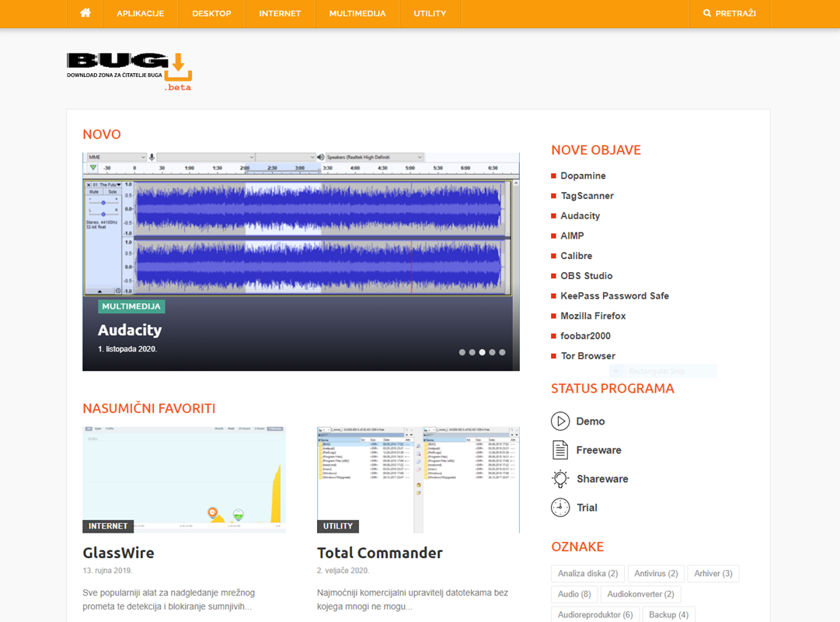Open the AIMP post
840x622 pixels.
pos(572,236)
